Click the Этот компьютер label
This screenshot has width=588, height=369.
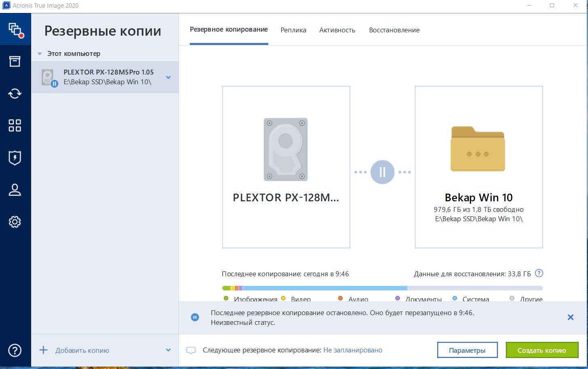(74, 53)
